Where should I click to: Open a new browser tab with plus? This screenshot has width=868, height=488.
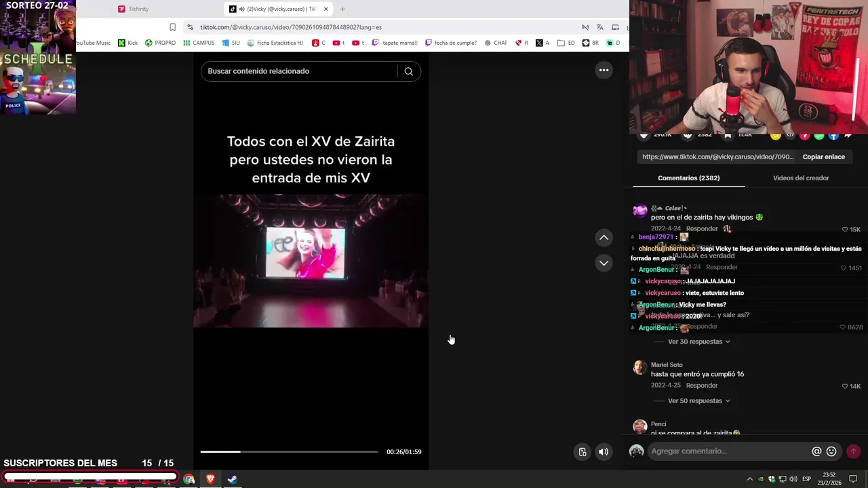[x=342, y=9]
